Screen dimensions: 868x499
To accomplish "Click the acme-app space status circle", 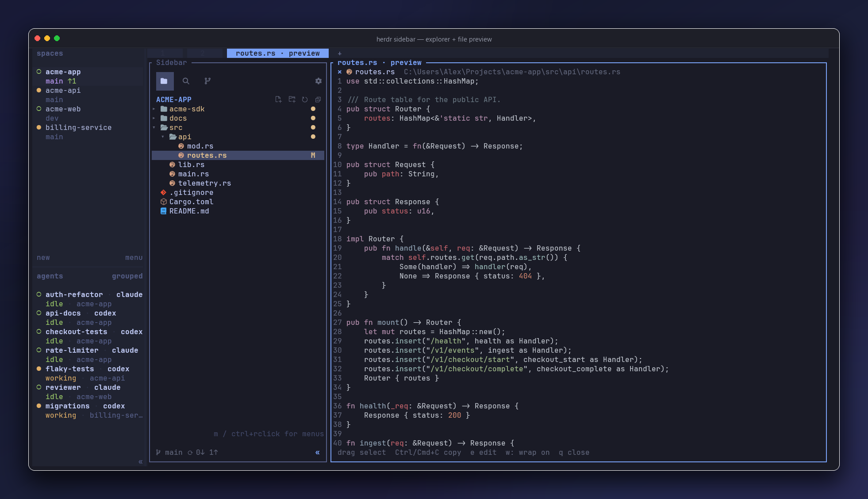I will pyautogui.click(x=39, y=72).
